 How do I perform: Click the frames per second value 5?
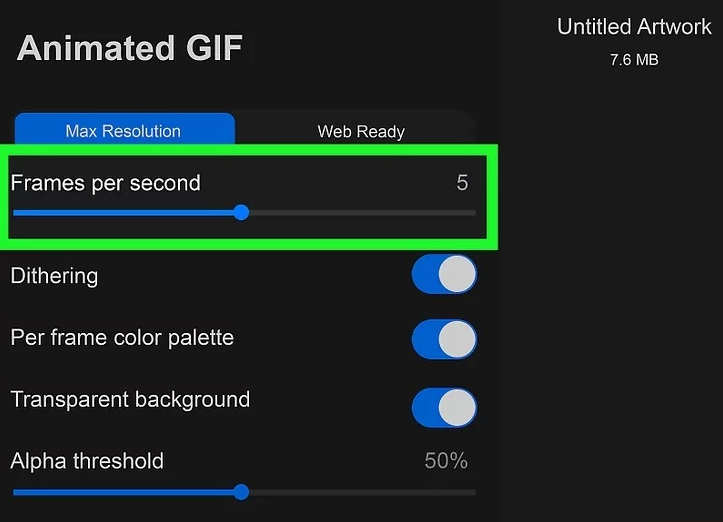(x=462, y=183)
